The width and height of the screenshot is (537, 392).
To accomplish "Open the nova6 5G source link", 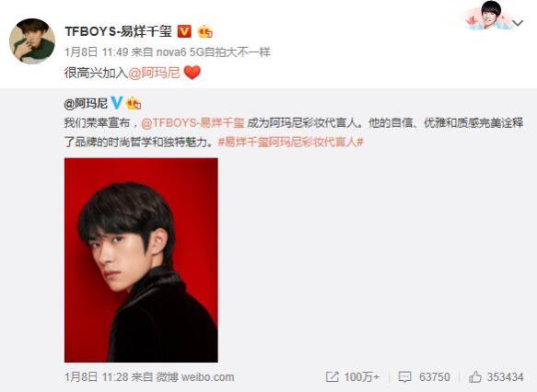I will coord(214,52).
